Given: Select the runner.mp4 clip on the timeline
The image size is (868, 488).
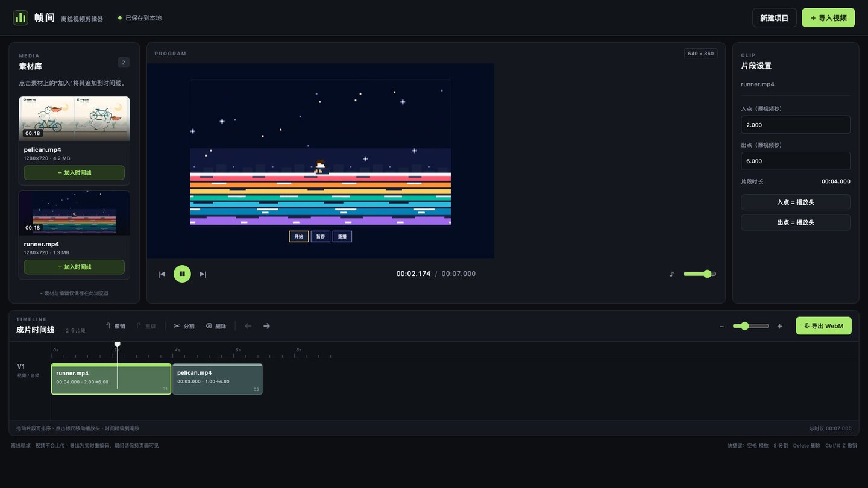Looking at the screenshot, I should click(x=111, y=379).
